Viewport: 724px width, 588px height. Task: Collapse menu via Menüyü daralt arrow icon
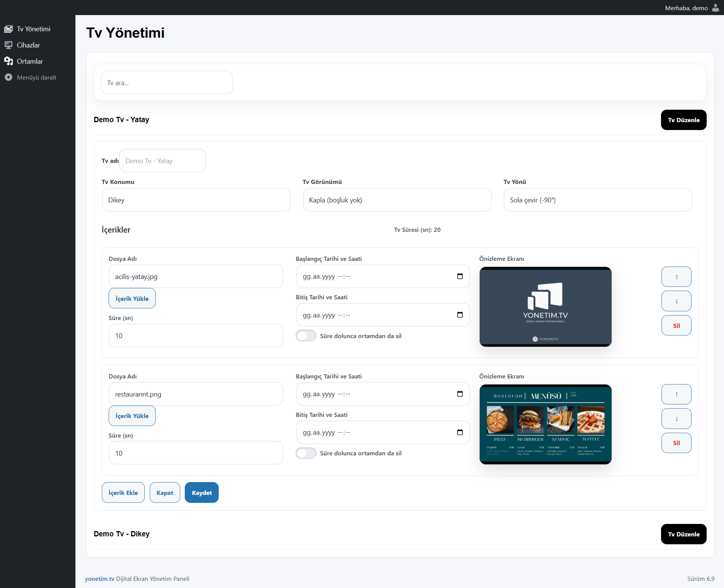[8, 77]
